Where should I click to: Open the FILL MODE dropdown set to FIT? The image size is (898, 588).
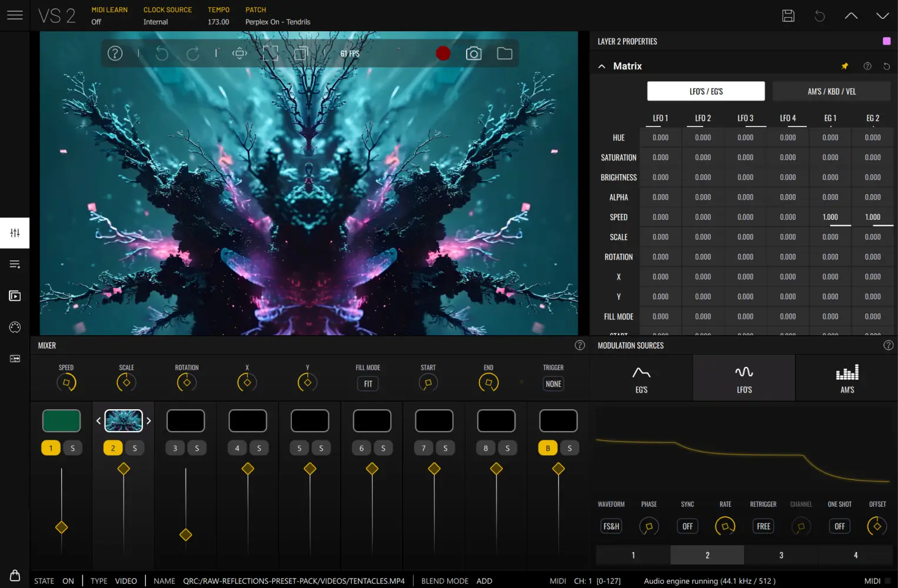367,383
